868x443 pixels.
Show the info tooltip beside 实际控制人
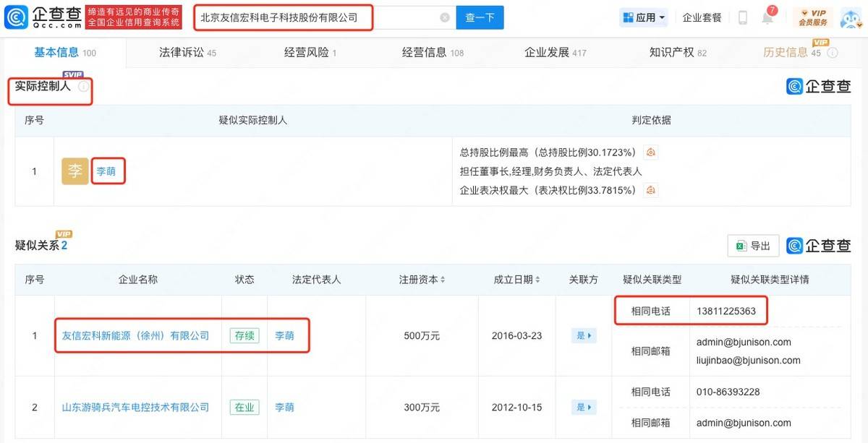point(83,87)
